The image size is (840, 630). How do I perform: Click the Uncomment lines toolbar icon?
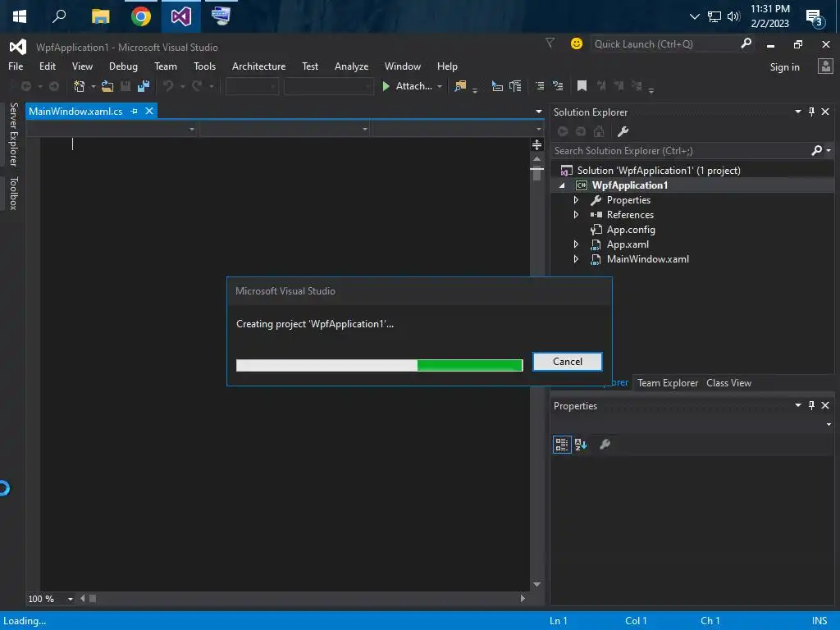pyautogui.click(x=558, y=86)
